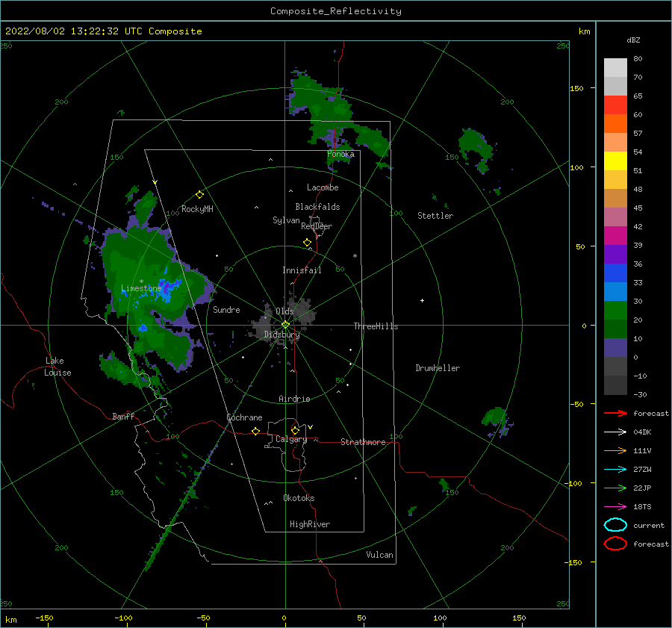Select the Sundre town label

click(x=226, y=310)
